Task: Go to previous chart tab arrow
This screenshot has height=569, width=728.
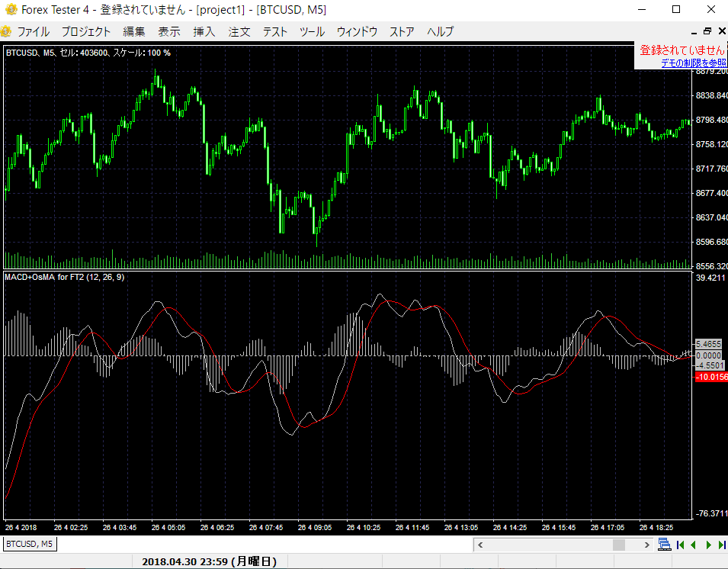Action: [x=693, y=545]
